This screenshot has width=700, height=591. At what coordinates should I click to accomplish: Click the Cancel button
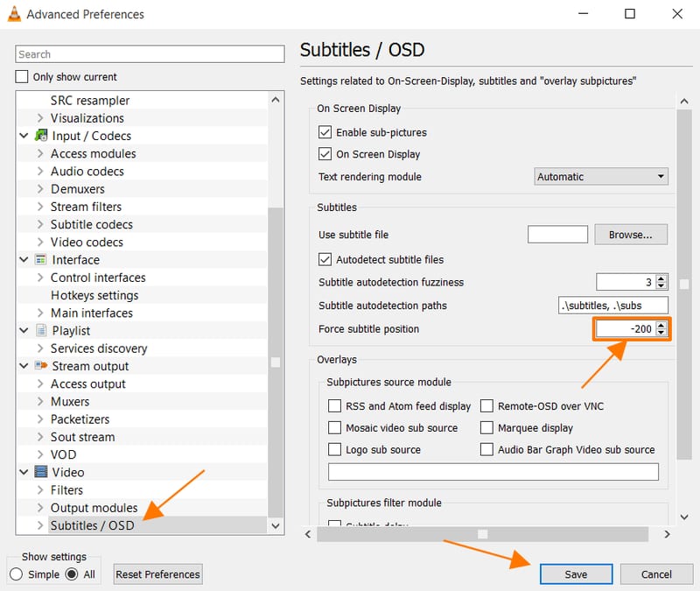tap(656, 574)
